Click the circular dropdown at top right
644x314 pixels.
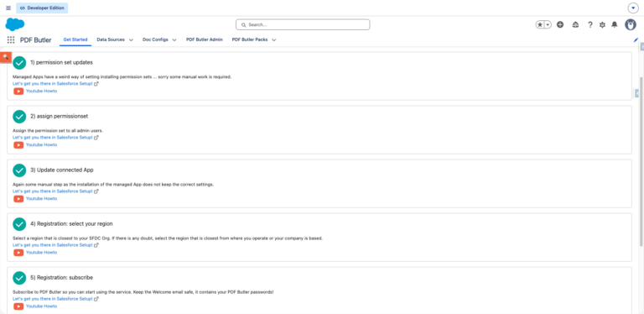633,8
